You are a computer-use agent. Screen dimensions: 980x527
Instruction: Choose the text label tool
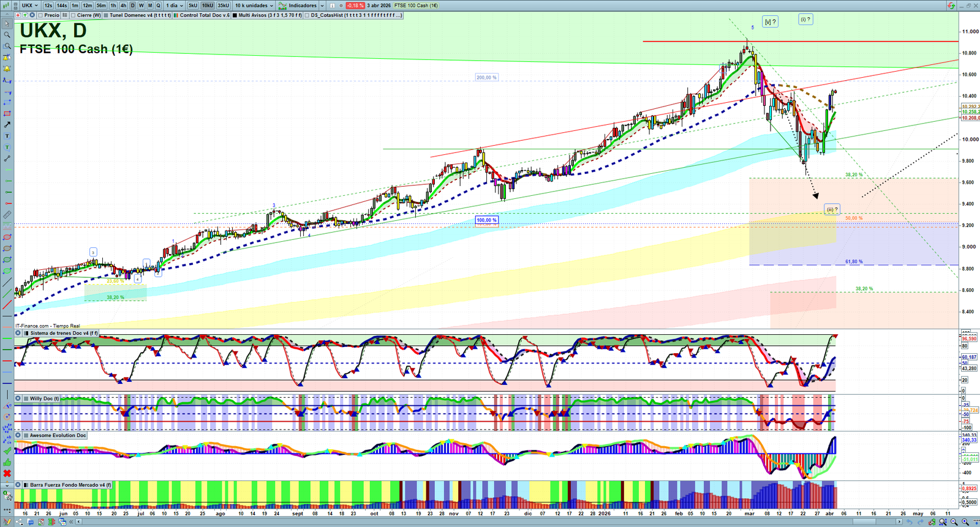[x=7, y=136]
